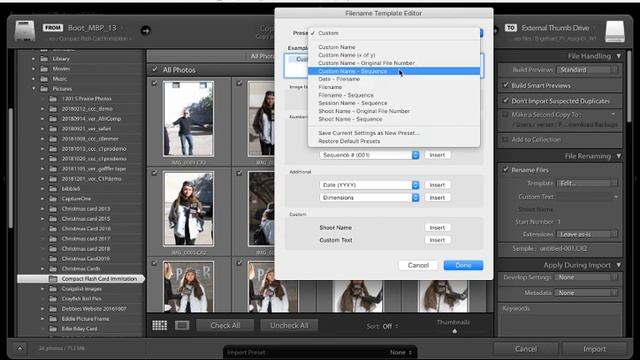Select the IMG_0001.CR2 photo thumbnail
Screen dimensions: 640x360
point(188,118)
